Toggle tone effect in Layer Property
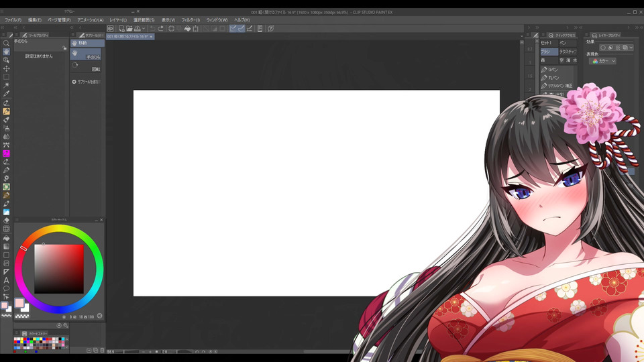The image size is (644, 362). pos(618,48)
